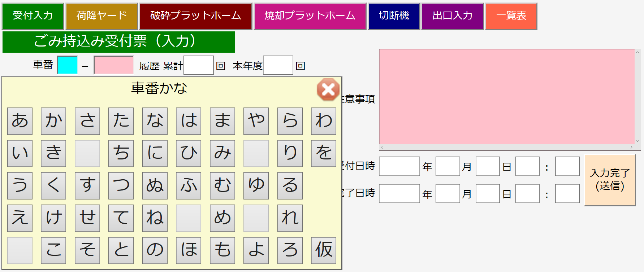Click inside the pink 注意事項 text area
This screenshot has width=644, height=272.
507,97
